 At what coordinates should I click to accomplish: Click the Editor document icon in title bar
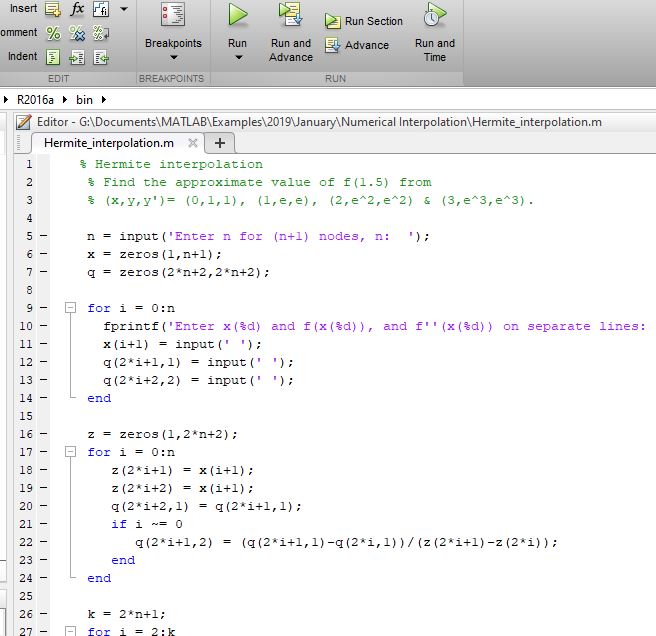[23, 122]
